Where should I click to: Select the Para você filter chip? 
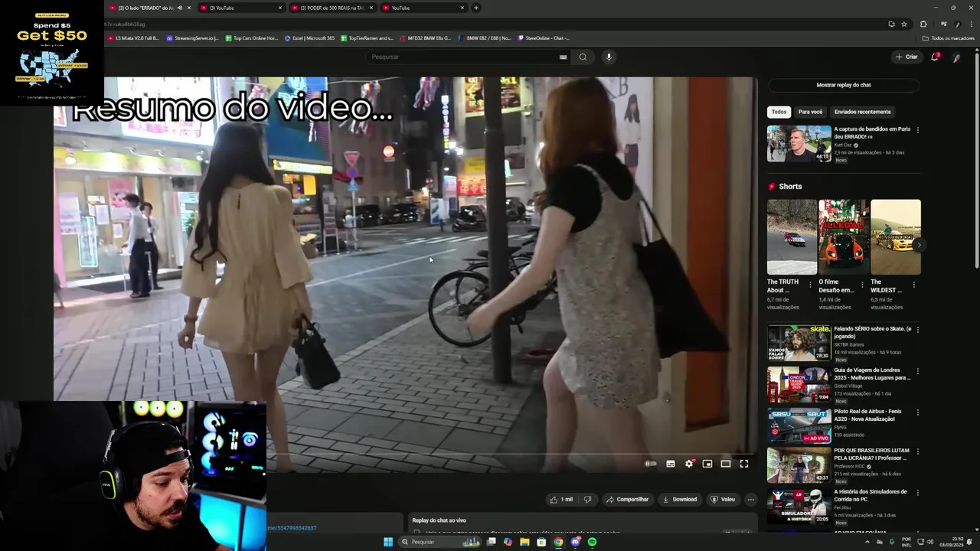click(810, 112)
